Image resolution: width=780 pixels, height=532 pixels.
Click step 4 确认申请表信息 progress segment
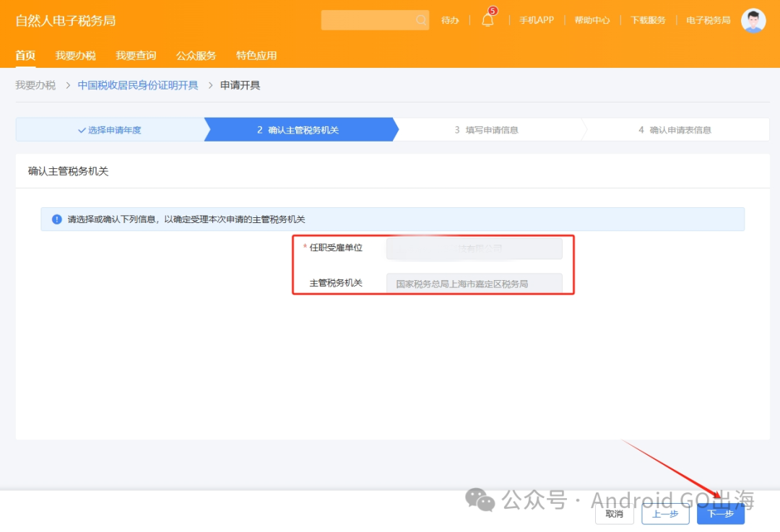pyautogui.click(x=675, y=129)
